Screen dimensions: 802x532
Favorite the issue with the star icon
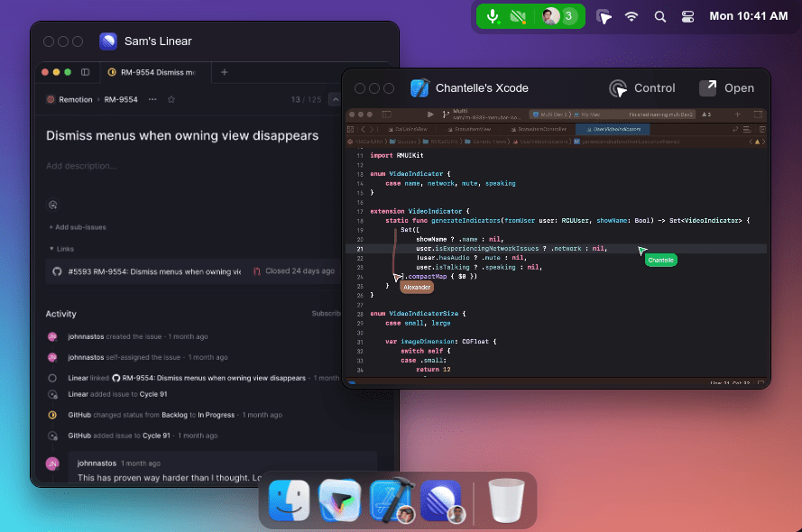click(171, 100)
